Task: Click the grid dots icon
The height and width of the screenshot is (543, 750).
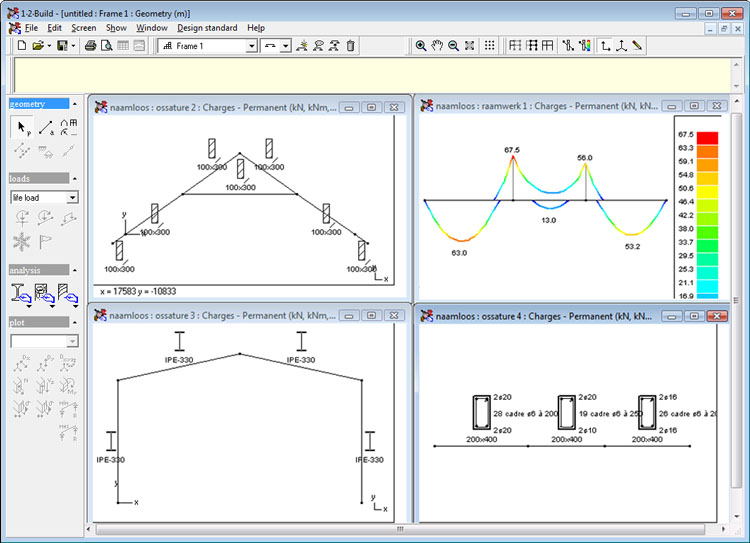Action: click(489, 46)
